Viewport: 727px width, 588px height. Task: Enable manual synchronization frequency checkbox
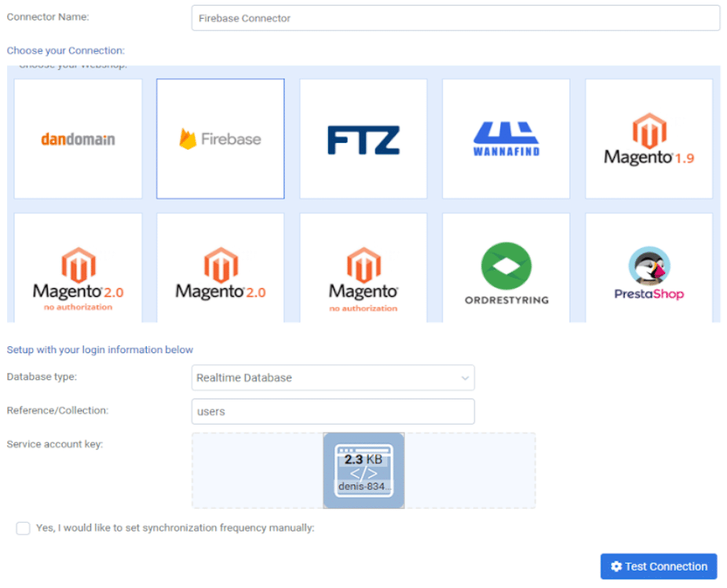[x=24, y=528]
